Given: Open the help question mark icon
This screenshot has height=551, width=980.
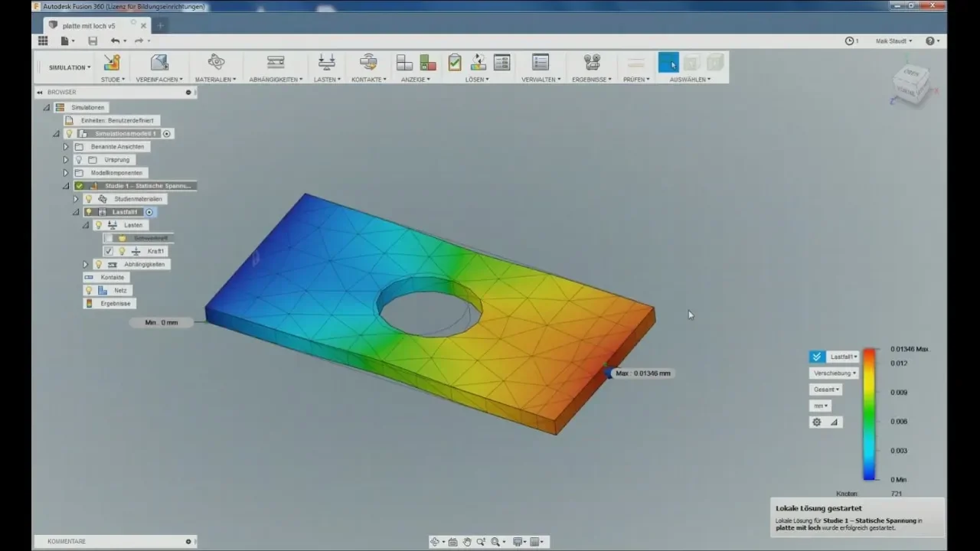Looking at the screenshot, I should tap(931, 41).
